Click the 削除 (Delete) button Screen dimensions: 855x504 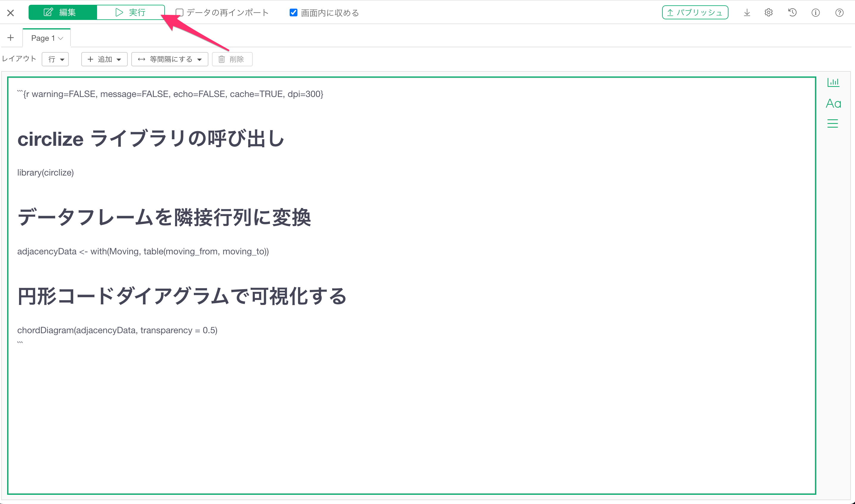[232, 59]
